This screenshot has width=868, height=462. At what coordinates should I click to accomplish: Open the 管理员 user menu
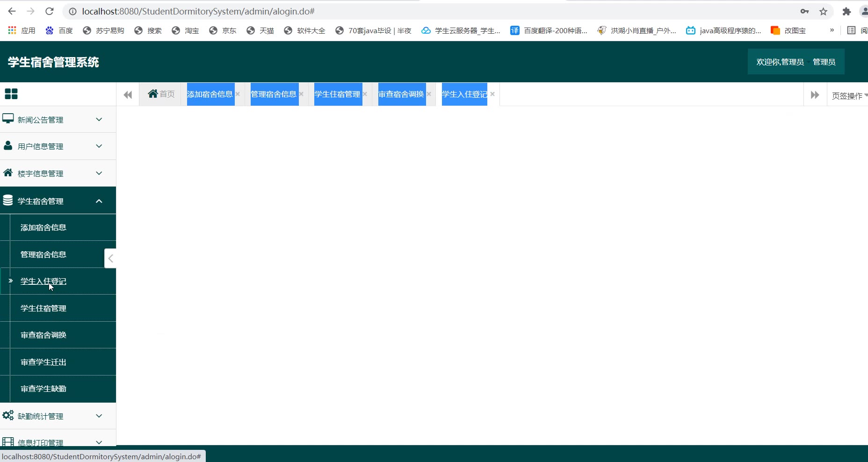(824, 62)
